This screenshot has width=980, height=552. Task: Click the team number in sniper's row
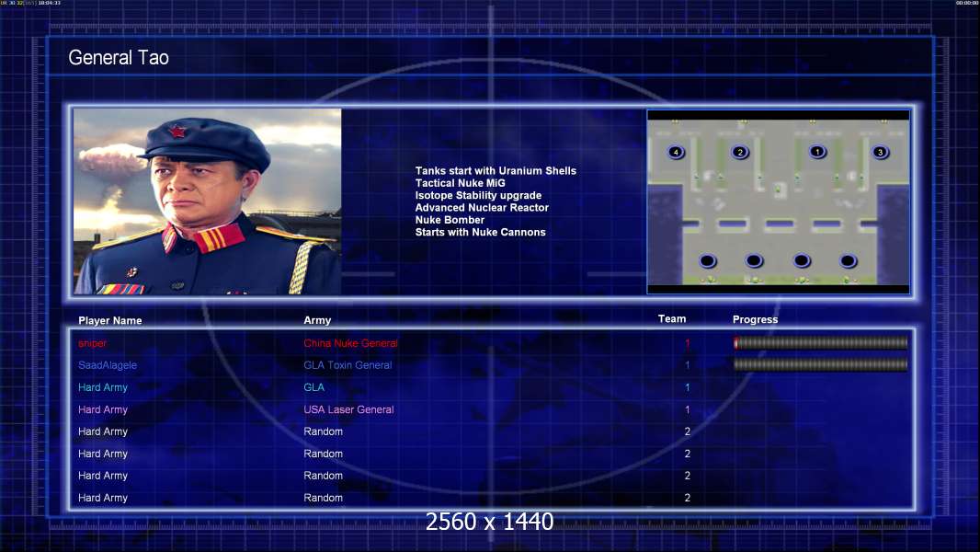tap(687, 343)
